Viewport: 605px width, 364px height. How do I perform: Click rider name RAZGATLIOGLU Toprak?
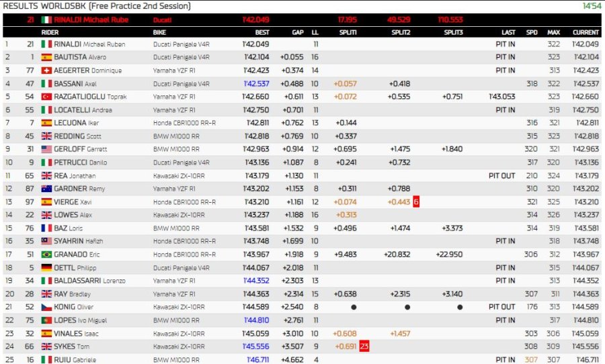[90, 97]
